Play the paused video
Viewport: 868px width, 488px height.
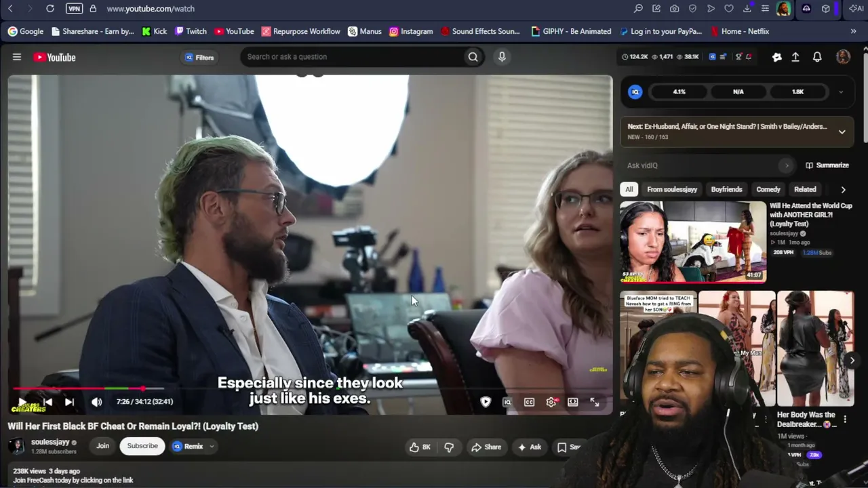tap(22, 402)
